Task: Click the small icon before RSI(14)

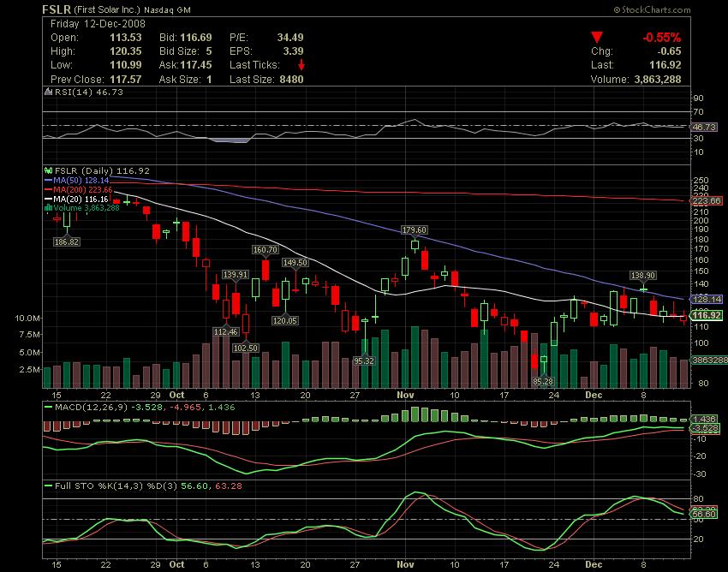Action: click(48, 92)
